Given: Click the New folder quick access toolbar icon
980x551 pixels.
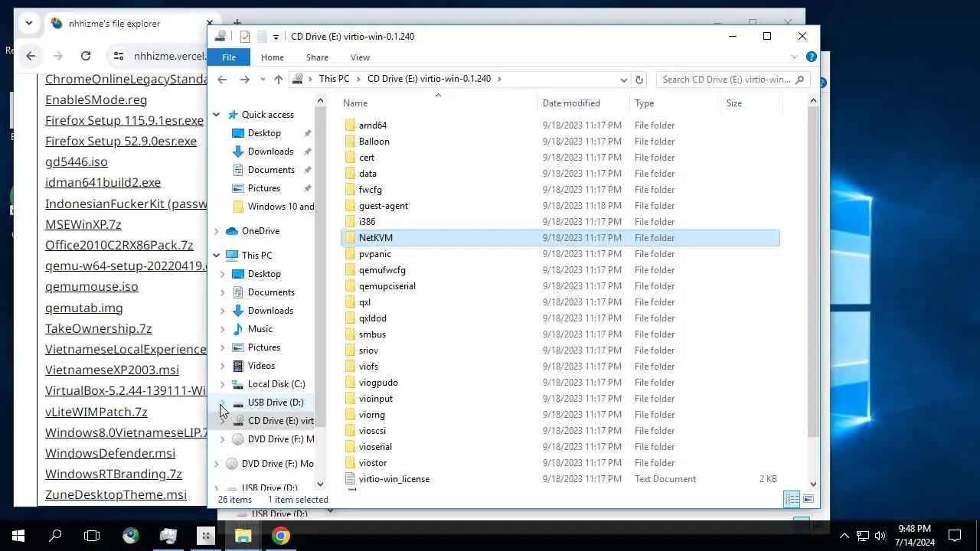Looking at the screenshot, I should coord(262,36).
